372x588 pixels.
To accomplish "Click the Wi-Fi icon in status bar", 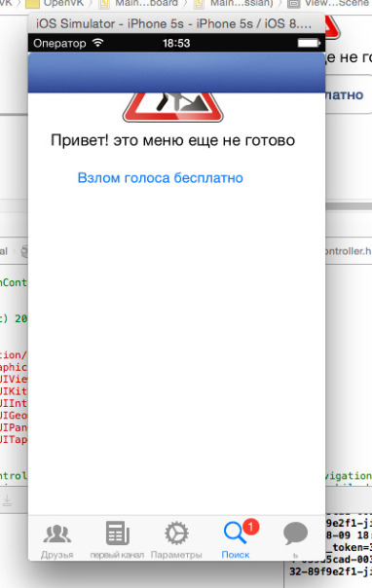I will click(x=98, y=43).
